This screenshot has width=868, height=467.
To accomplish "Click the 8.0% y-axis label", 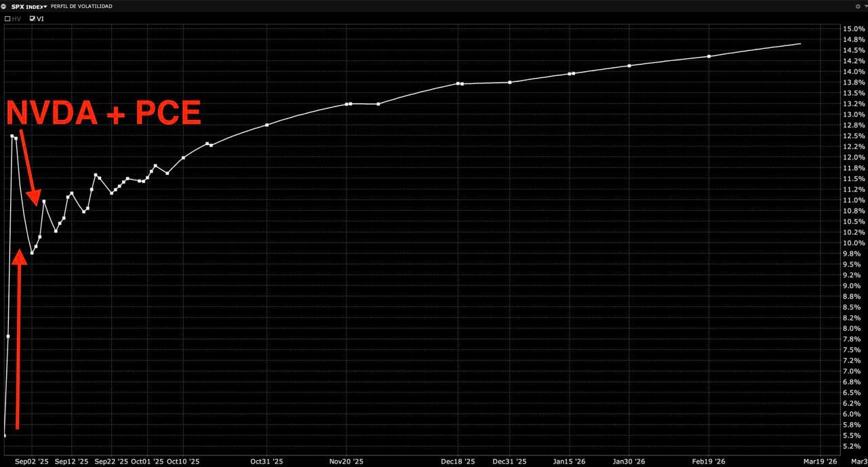I will click(853, 328).
